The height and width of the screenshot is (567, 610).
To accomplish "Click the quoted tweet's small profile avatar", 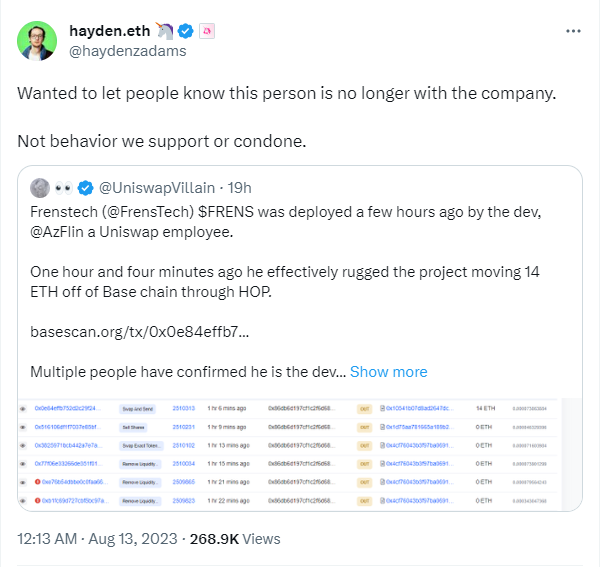I will pos(40,188).
